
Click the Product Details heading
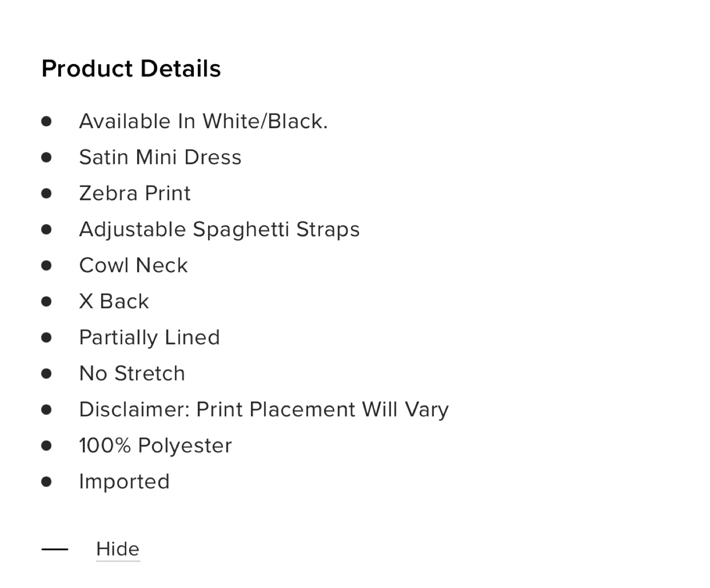tap(131, 69)
